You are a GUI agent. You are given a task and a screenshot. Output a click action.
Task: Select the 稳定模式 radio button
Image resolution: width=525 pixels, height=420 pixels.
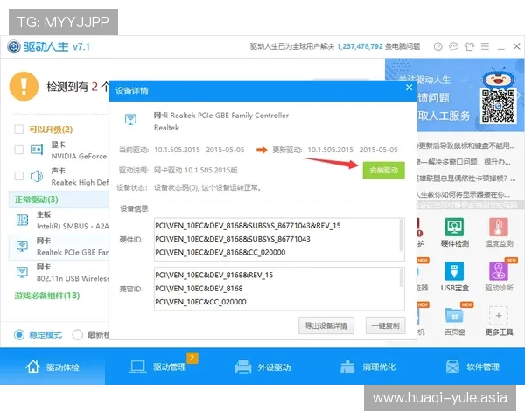[19, 334]
